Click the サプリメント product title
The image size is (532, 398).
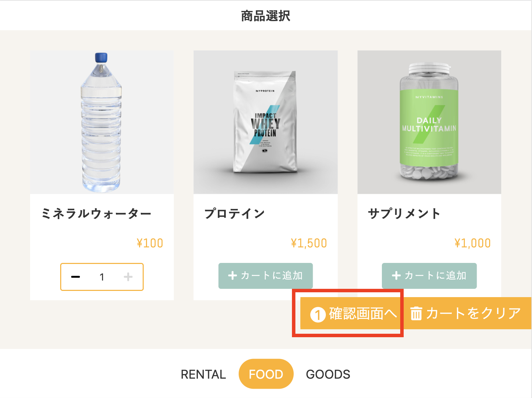[x=404, y=214]
